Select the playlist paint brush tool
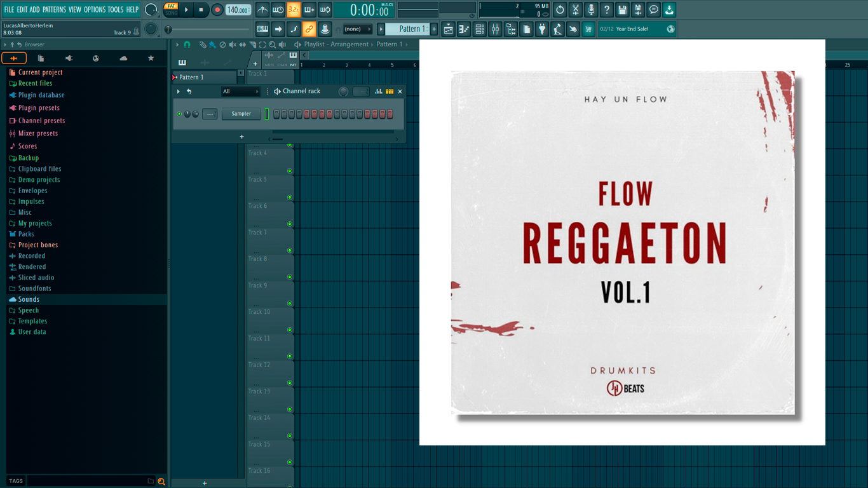Screen dimensions: 868x488 pos(212,44)
